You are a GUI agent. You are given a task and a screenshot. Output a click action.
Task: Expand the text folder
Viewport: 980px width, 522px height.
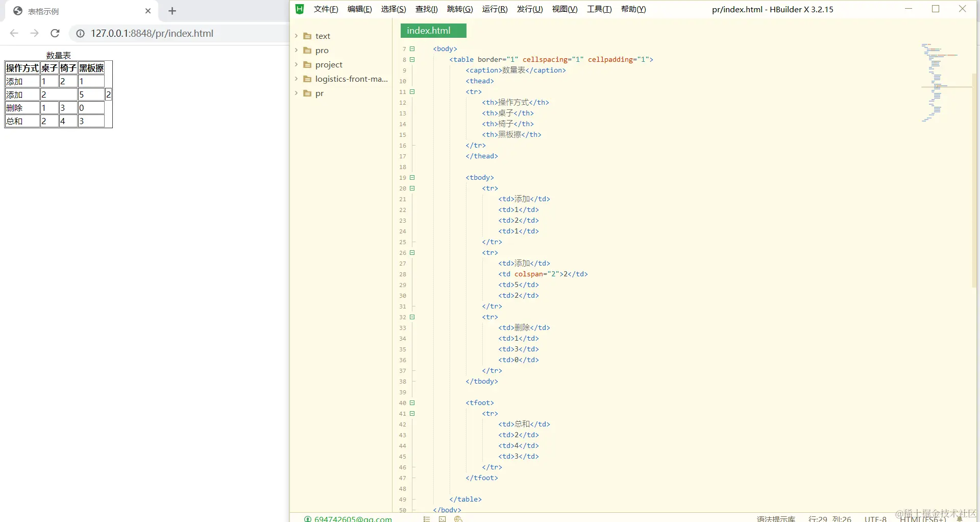pyautogui.click(x=296, y=36)
